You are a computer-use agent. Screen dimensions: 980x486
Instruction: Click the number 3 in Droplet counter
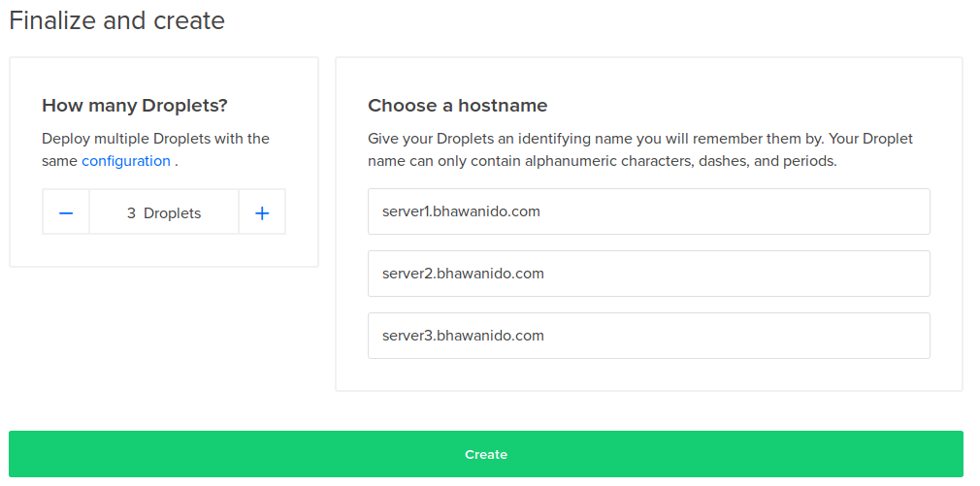click(131, 213)
